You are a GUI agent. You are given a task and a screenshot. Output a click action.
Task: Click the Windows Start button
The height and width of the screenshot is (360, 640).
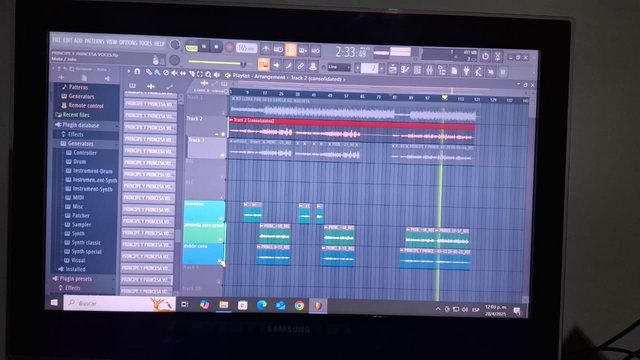tap(54, 302)
